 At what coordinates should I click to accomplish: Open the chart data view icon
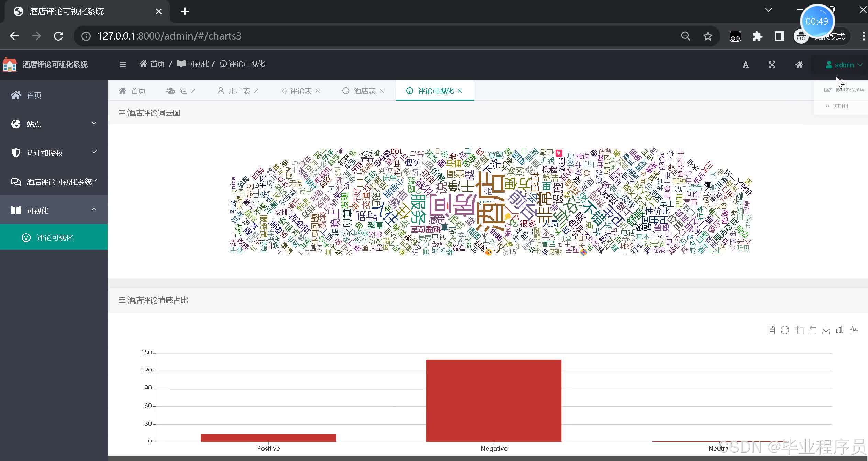771,330
